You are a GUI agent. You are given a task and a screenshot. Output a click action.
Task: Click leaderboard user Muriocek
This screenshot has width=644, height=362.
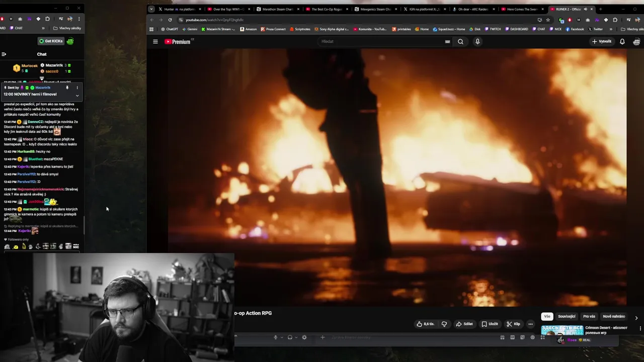pyautogui.click(x=30, y=66)
